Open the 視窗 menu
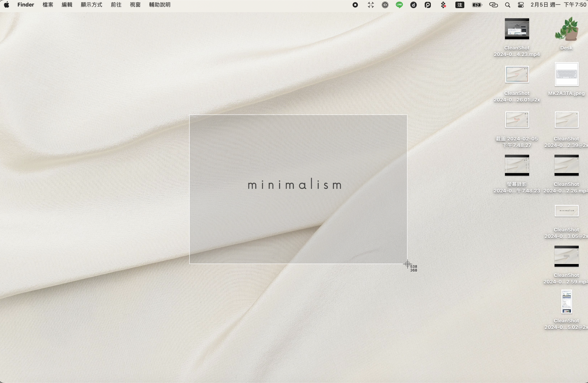The height and width of the screenshot is (383, 588). pyautogui.click(x=135, y=5)
